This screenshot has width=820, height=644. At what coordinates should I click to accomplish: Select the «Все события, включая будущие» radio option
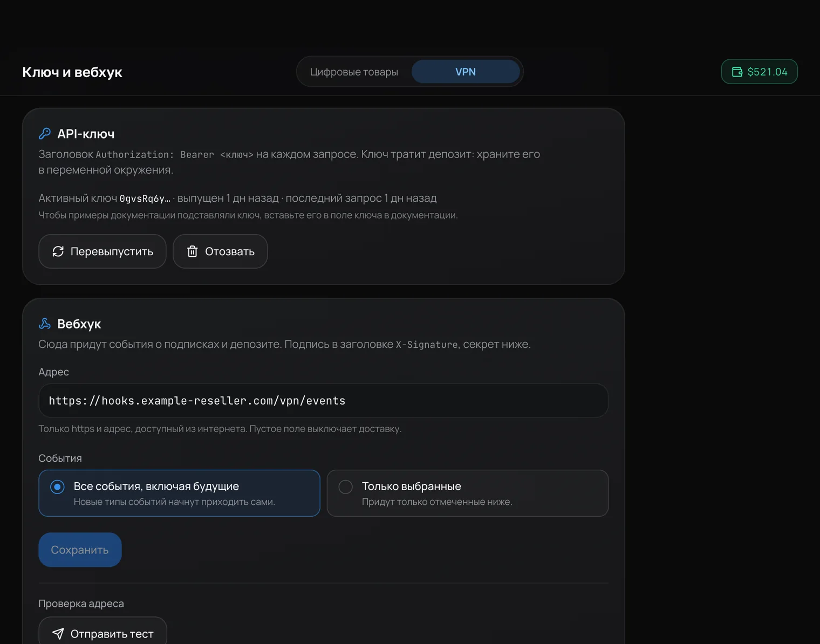click(x=179, y=493)
